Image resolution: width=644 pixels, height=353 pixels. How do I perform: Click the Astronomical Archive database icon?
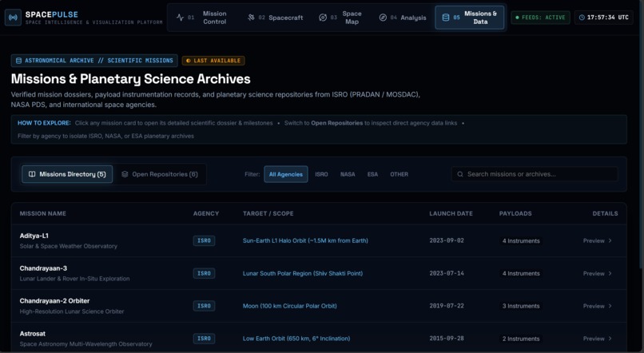18,61
